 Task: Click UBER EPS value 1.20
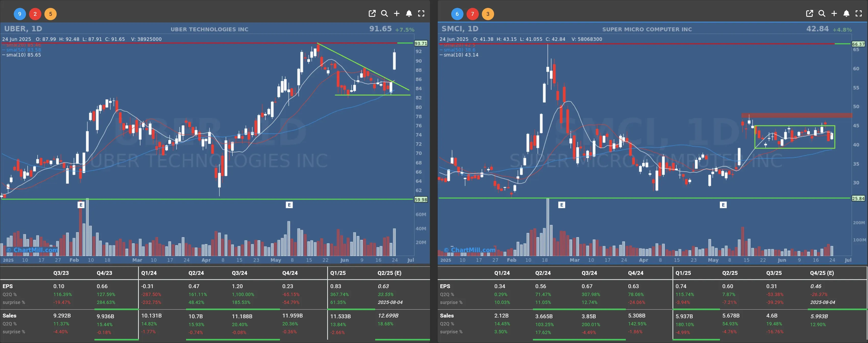click(x=237, y=286)
